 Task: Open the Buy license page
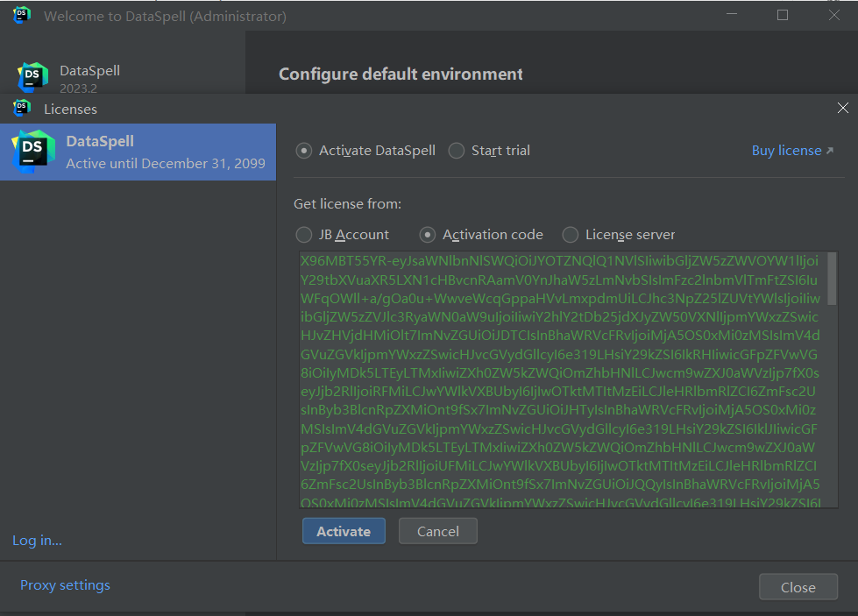coord(785,150)
